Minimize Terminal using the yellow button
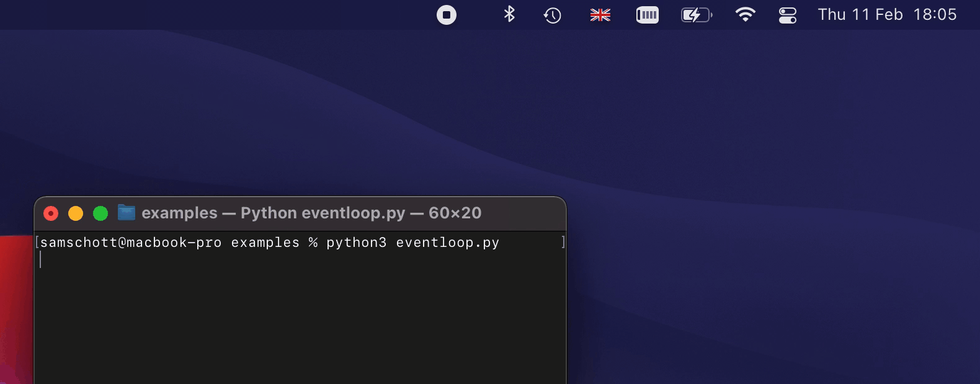Screen dimensions: 980x384 [76, 213]
